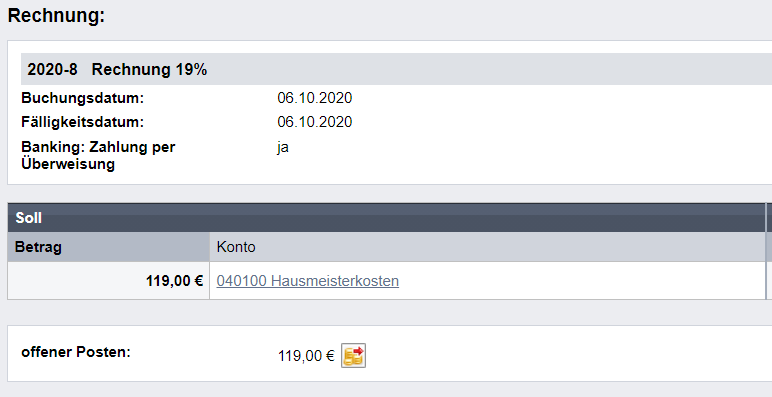Image resolution: width=772 pixels, height=397 pixels.
Task: Select the Betrag column header
Action: tap(108, 247)
